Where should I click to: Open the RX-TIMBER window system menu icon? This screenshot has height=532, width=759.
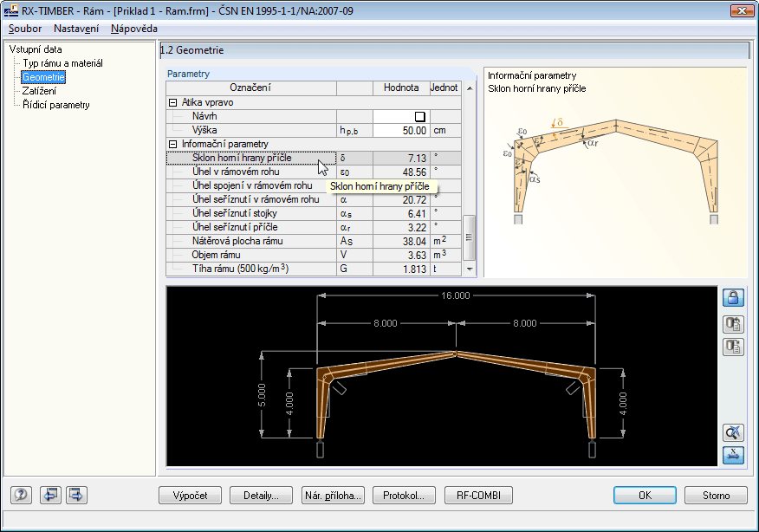click(10, 10)
